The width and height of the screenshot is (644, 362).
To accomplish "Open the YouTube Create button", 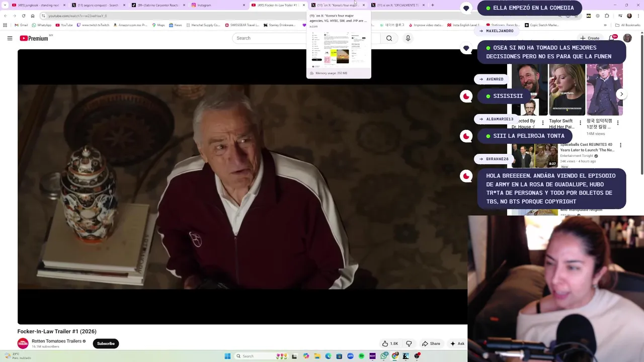I will [590, 38].
